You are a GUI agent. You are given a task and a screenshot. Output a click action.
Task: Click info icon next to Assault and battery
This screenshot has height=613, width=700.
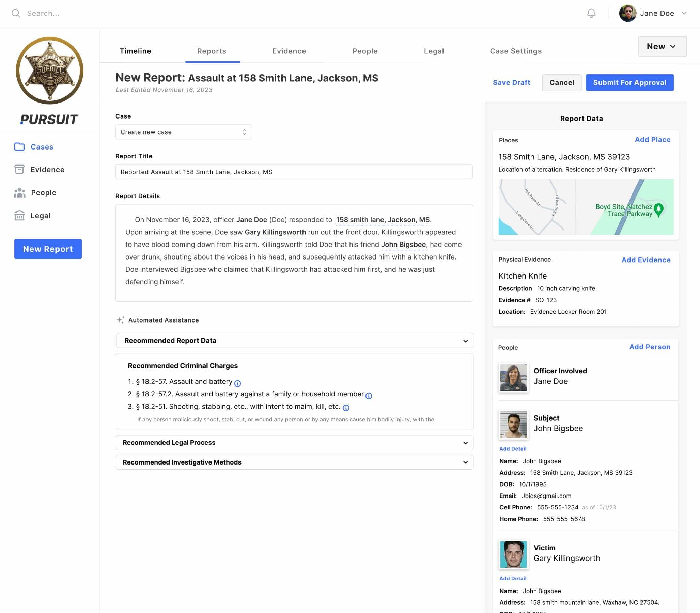point(237,383)
